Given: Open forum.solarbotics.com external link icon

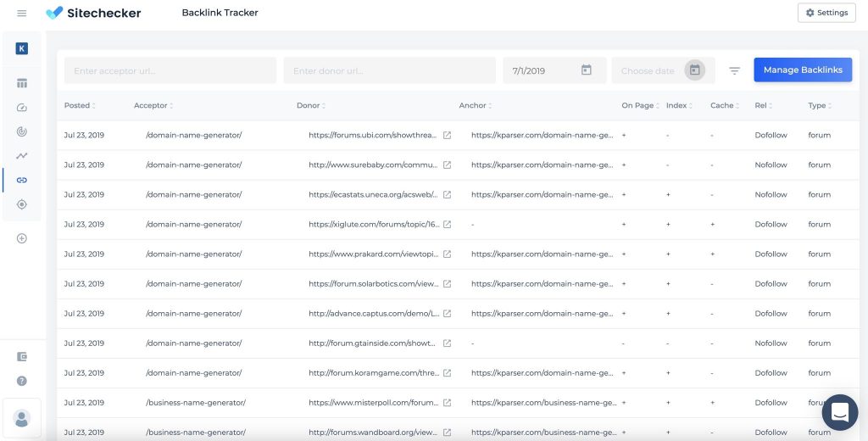Looking at the screenshot, I should [447, 283].
